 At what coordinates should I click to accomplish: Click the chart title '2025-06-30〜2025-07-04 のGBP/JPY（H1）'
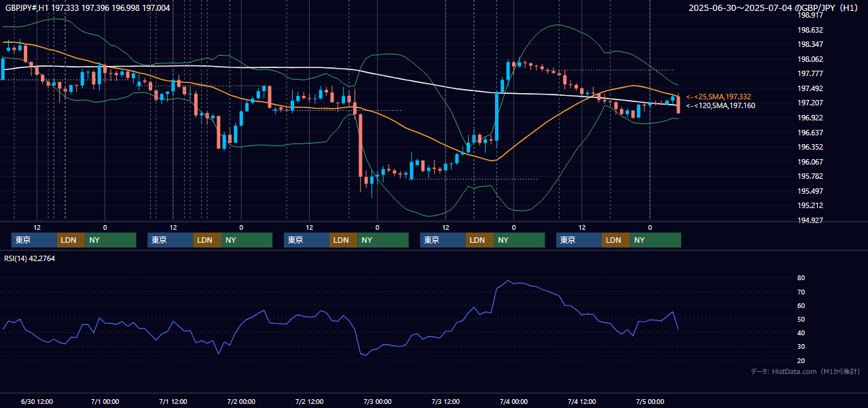[x=774, y=7]
